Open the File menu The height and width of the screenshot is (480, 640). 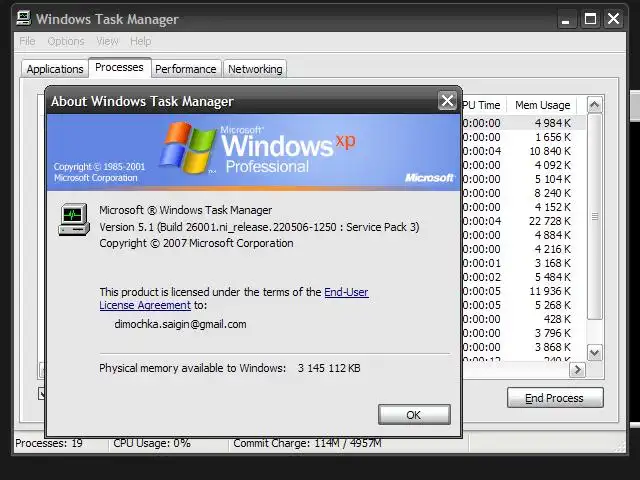(x=27, y=41)
